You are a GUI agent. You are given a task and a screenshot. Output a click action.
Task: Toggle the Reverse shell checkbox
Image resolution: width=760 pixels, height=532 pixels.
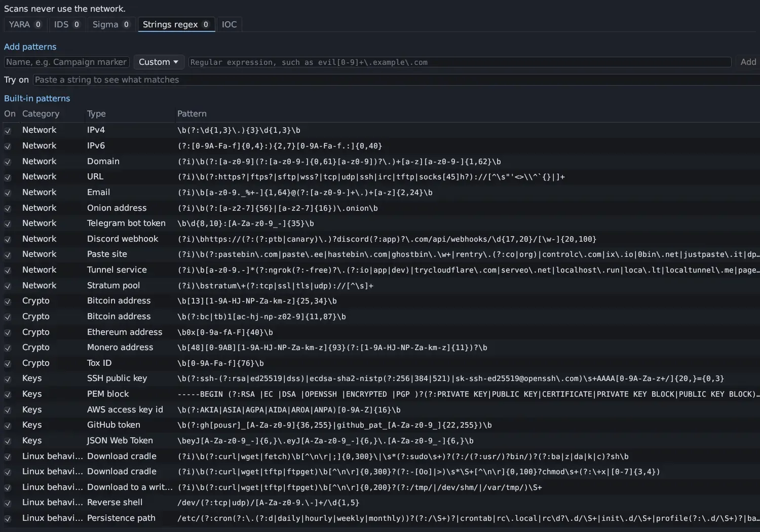coord(8,503)
